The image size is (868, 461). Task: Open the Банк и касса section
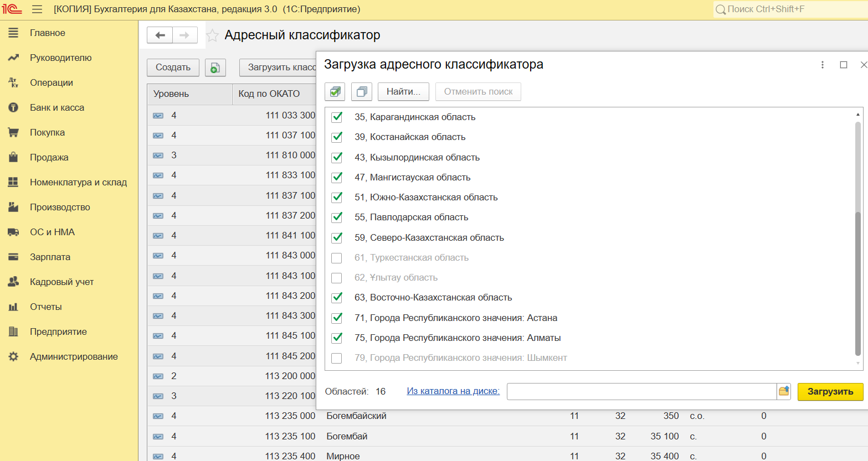(x=57, y=107)
